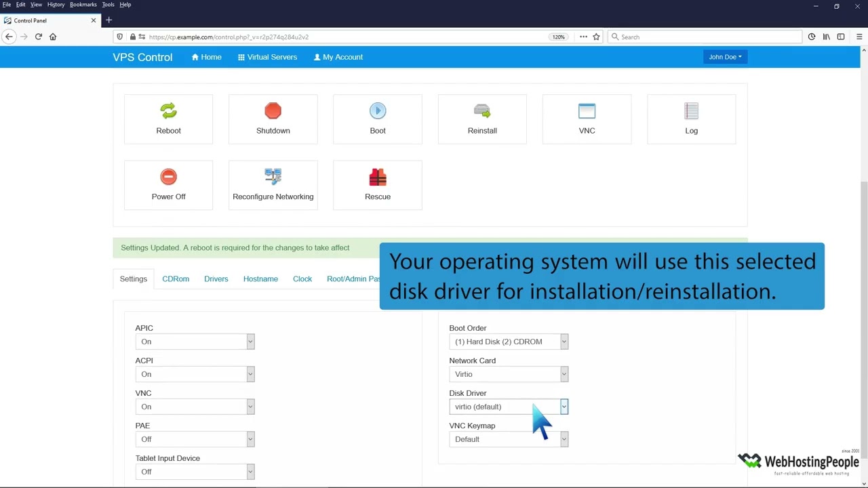Viewport: 868px width, 488px height.
Task: Open the page actions three-dot menu
Action: (583, 37)
